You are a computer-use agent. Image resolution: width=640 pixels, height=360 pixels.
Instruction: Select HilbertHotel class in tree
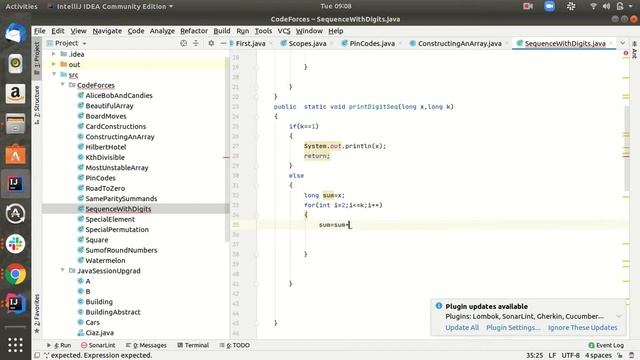pyautogui.click(x=106, y=147)
